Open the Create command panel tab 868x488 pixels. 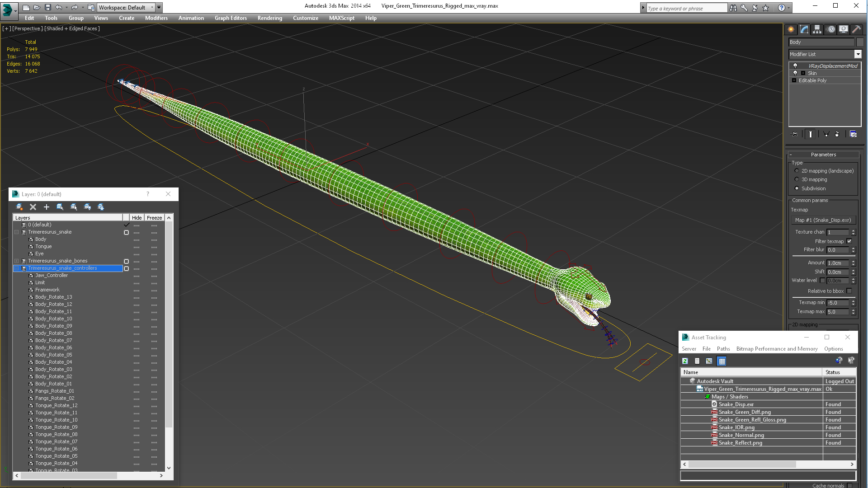point(791,29)
